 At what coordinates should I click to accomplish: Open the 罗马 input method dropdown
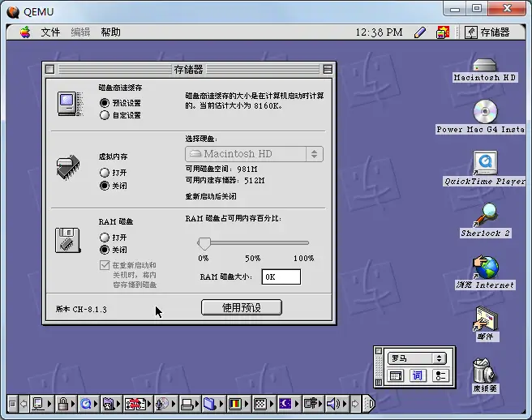coord(417,358)
